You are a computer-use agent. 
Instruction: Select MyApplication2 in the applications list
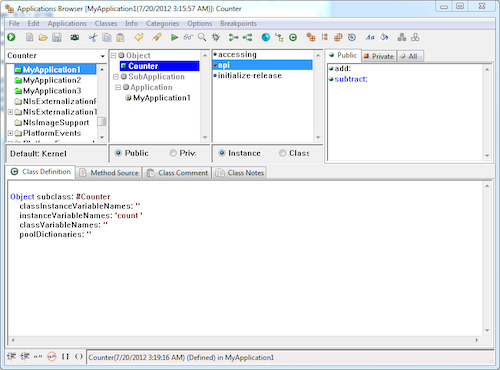(x=52, y=80)
